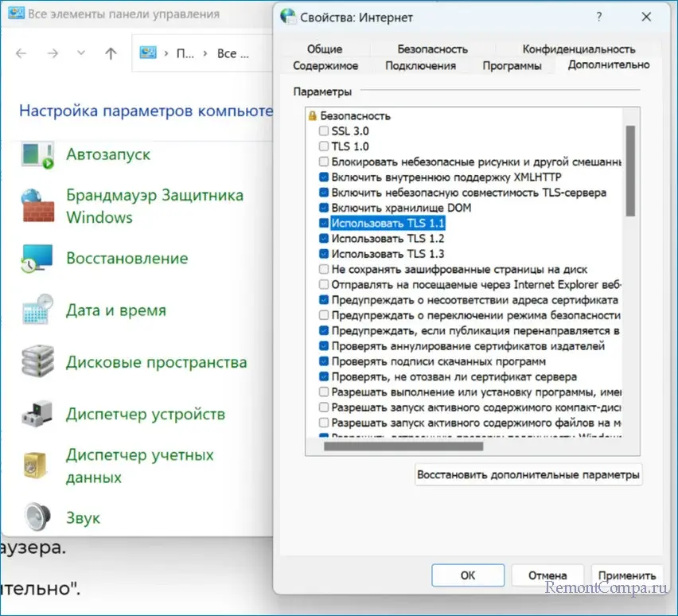The width and height of the screenshot is (678, 616).
Task: Expand the address bar breadcrumb chevron after П...
Action: (x=206, y=53)
